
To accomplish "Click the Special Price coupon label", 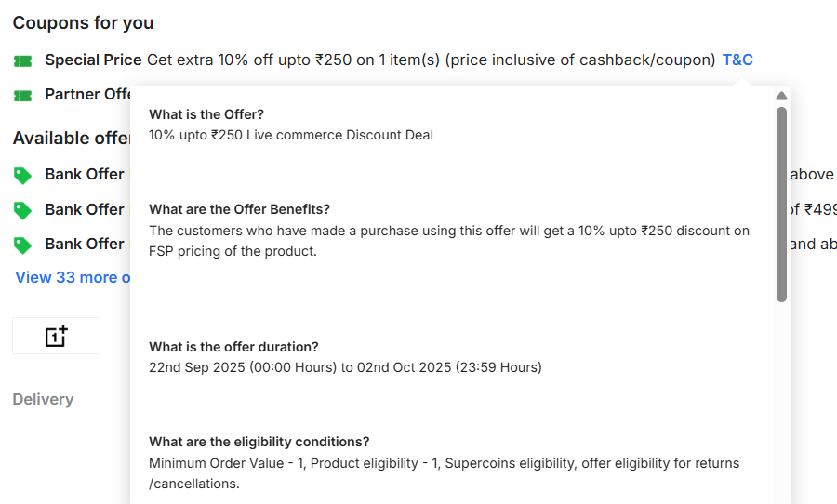I will click(x=93, y=60).
